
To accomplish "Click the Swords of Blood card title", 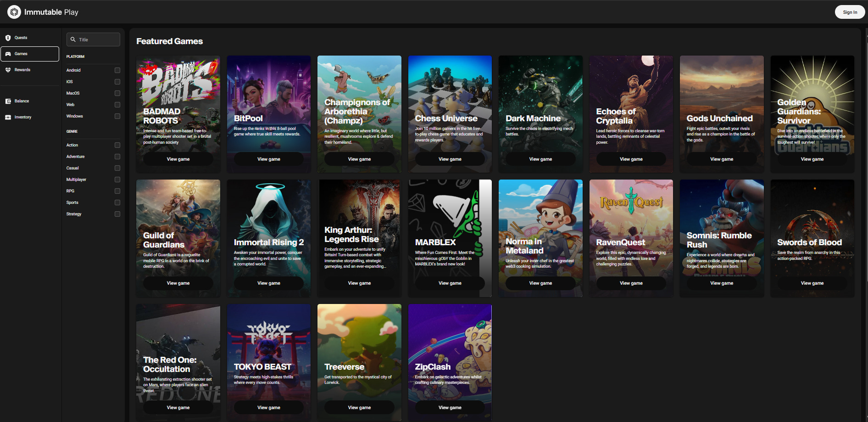I will click(x=809, y=242).
